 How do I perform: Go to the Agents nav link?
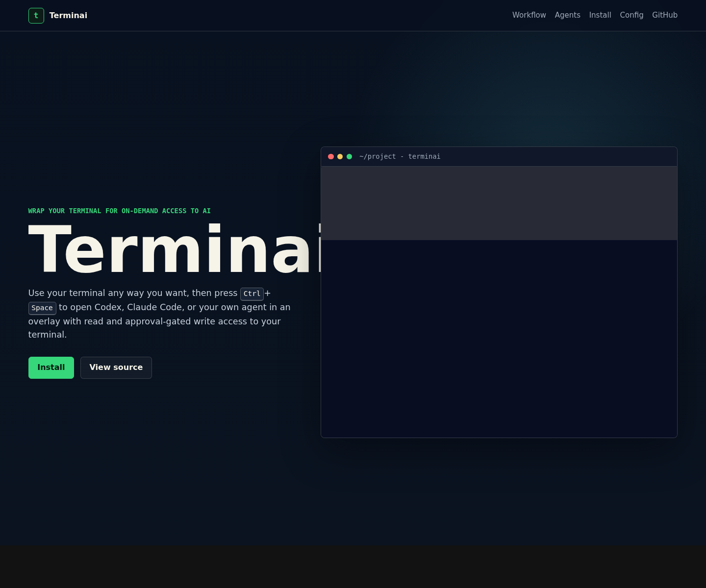568,15
